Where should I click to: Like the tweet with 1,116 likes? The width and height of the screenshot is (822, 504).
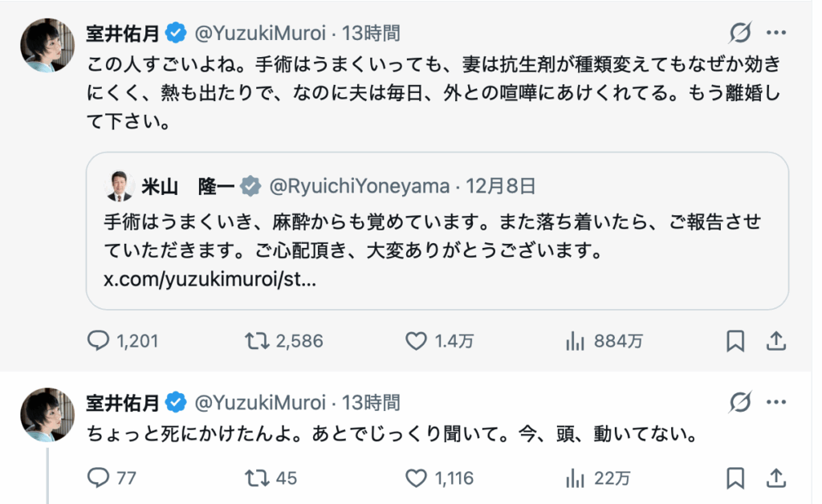416,478
